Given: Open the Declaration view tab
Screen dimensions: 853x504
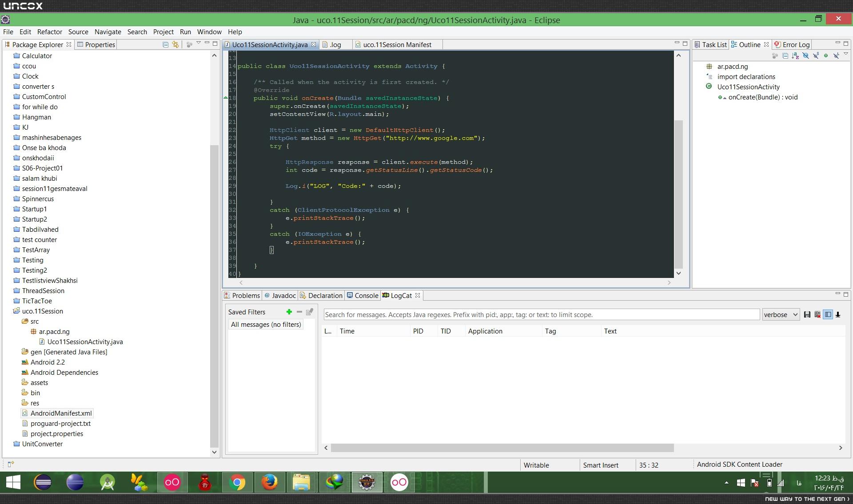Looking at the screenshot, I should pyautogui.click(x=321, y=295).
